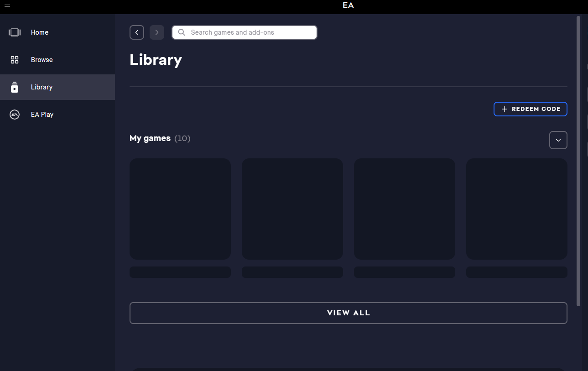
Task: Go to Home in the sidebar
Action: (x=57, y=32)
